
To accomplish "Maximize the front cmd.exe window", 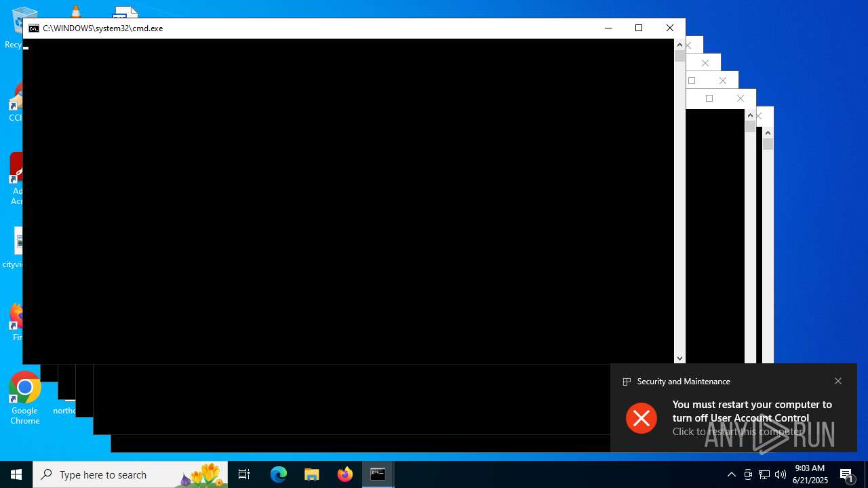I will (x=639, y=28).
